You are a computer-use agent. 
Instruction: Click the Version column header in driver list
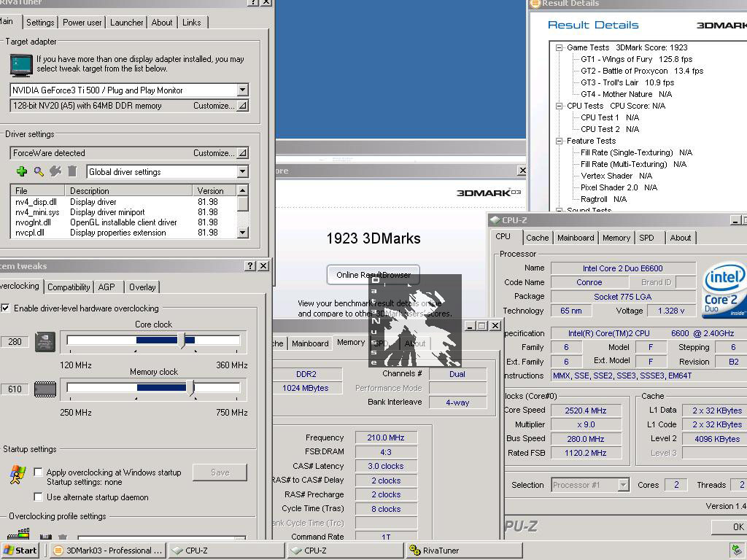[214, 190]
